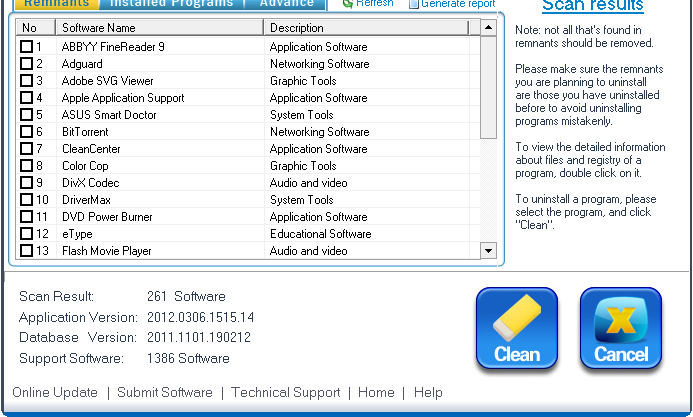Image resolution: width=693 pixels, height=417 pixels.
Task: Click the Cancel X button
Action: pyautogui.click(x=621, y=329)
